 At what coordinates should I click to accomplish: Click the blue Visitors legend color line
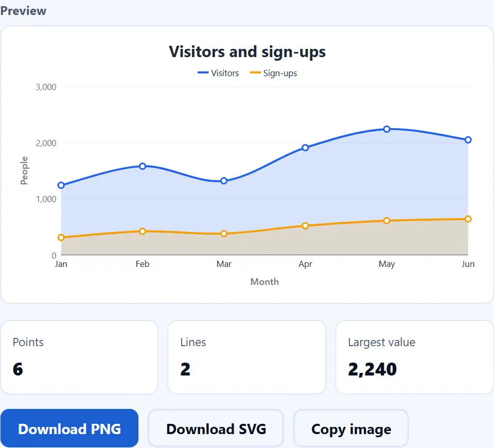click(x=203, y=73)
